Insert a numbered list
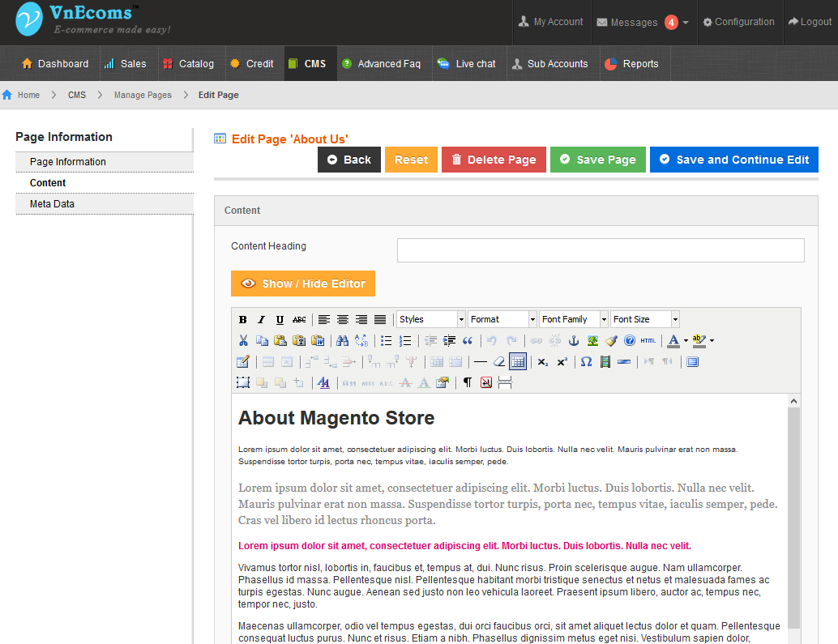838x644 pixels. [405, 341]
